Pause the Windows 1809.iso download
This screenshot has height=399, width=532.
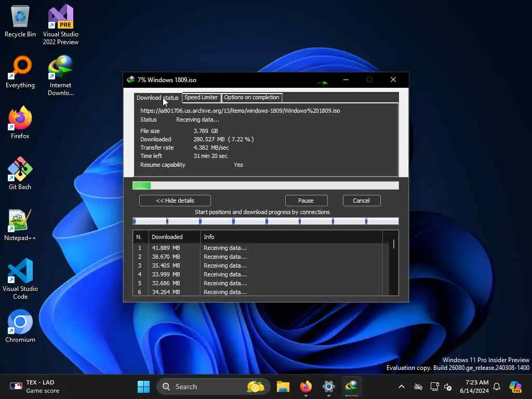coord(306,201)
